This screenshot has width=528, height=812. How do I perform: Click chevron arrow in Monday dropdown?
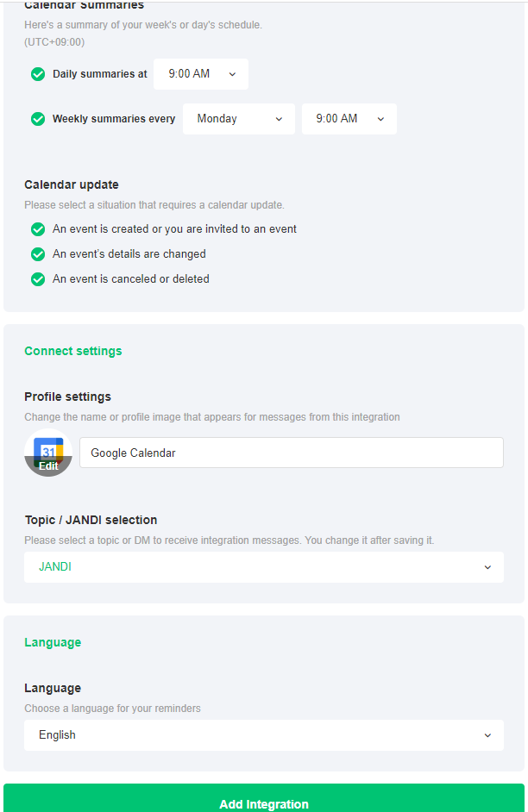pos(279,119)
